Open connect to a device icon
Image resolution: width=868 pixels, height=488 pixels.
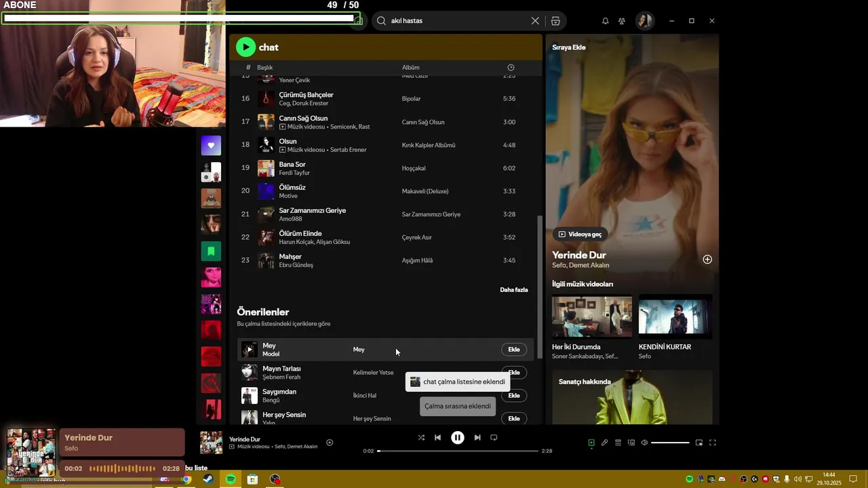pyautogui.click(x=631, y=443)
